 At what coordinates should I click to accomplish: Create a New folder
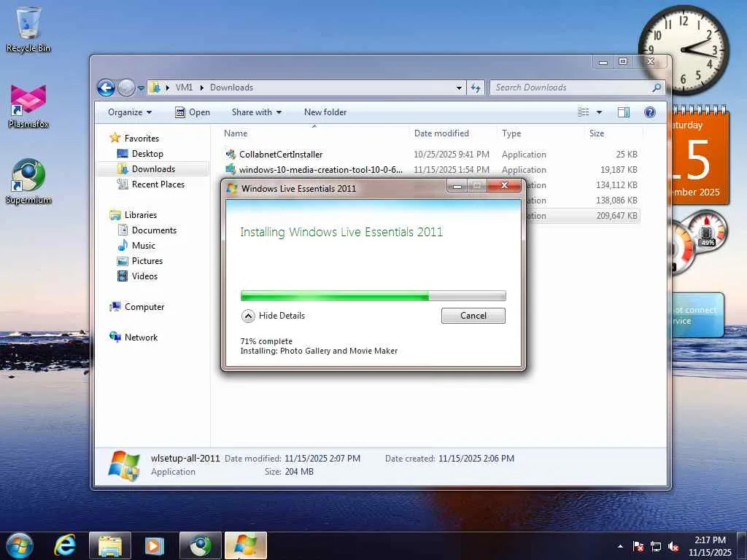click(325, 112)
